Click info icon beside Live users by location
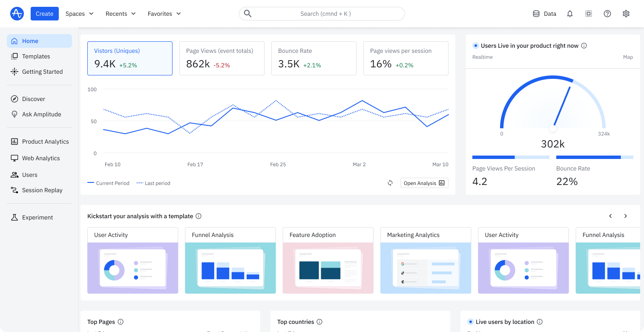 (x=540, y=322)
